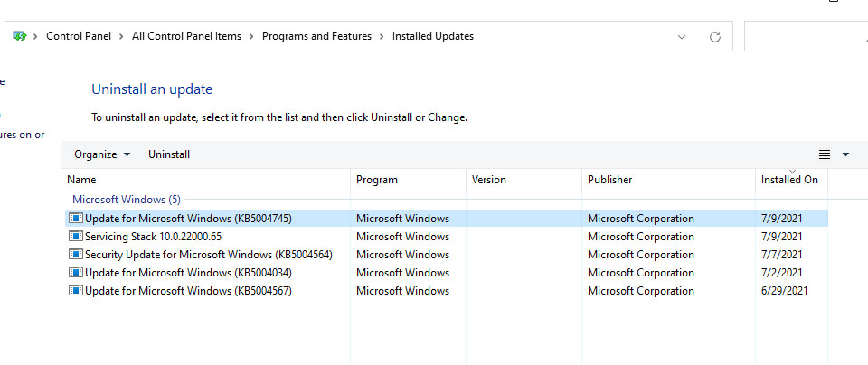Click the 6/29/2021 install date
This screenshot has width=868, height=365.
tap(785, 291)
